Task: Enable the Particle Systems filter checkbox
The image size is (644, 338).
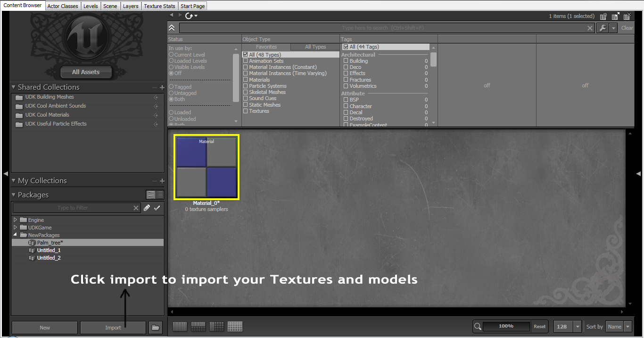Action: [245, 86]
